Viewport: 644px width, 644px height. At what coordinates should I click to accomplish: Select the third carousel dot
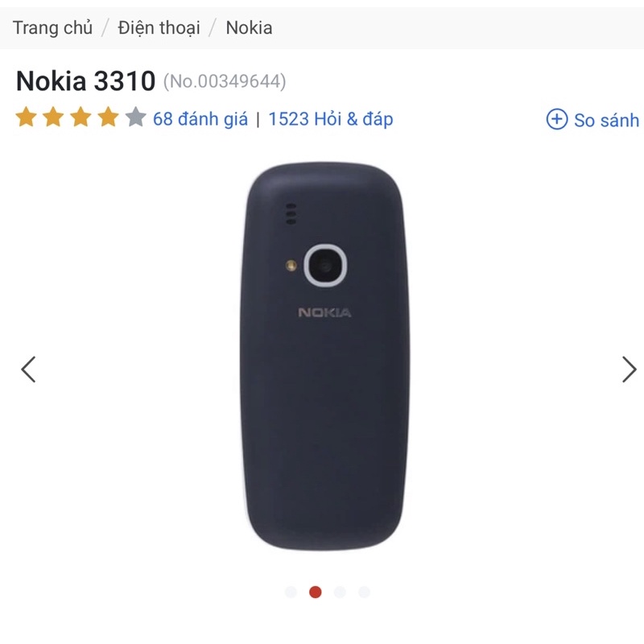click(340, 592)
